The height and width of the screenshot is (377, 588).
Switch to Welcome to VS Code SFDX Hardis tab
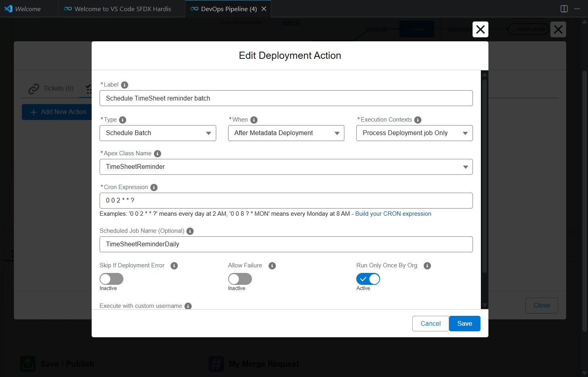[122, 9]
